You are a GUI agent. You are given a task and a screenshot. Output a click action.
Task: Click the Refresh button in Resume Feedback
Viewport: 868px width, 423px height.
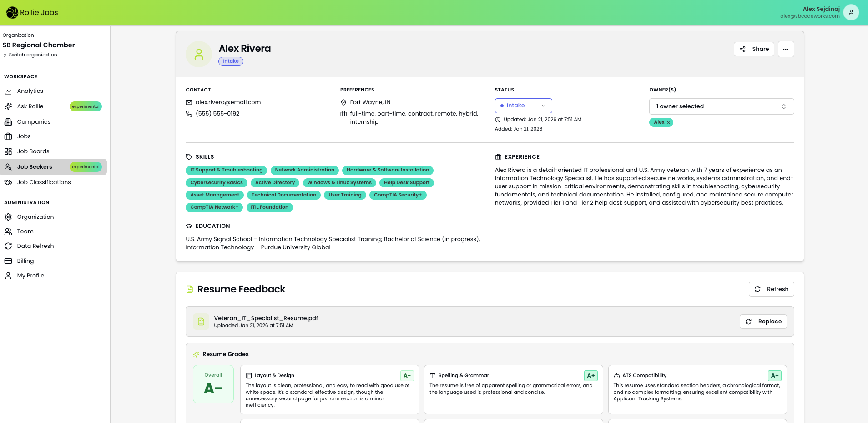[x=771, y=289]
